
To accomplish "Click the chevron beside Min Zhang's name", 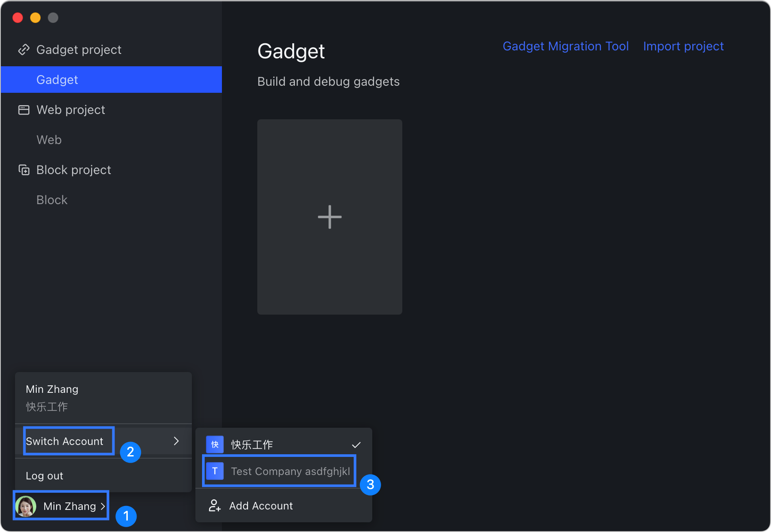I will 103,506.
